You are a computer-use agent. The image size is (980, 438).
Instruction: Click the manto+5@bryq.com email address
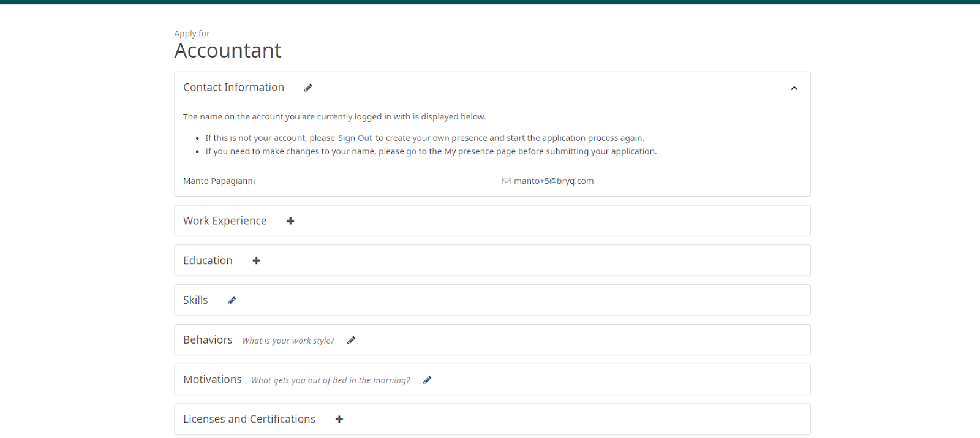tap(554, 181)
